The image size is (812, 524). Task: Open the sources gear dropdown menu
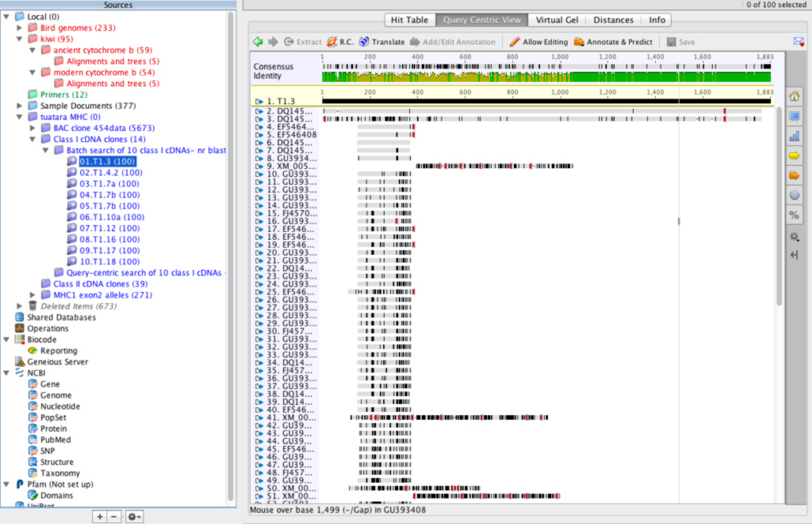tap(134, 516)
